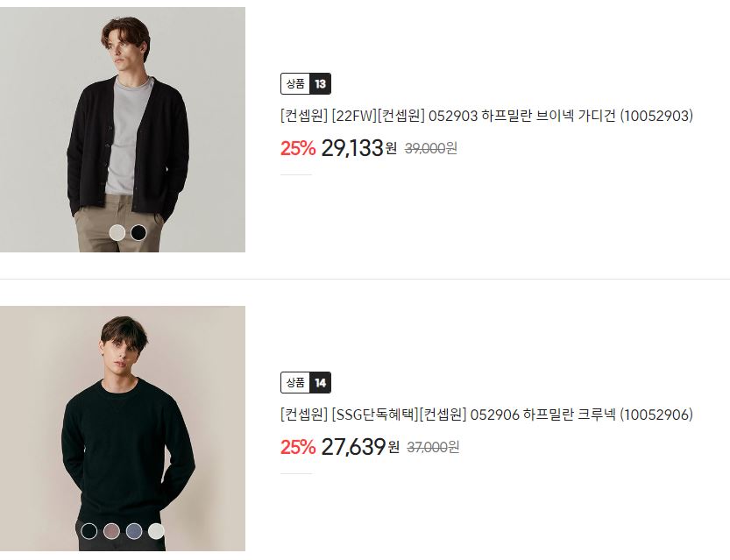
Task: Open the 하프밀란 크루넥 product title
Action: (x=486, y=415)
